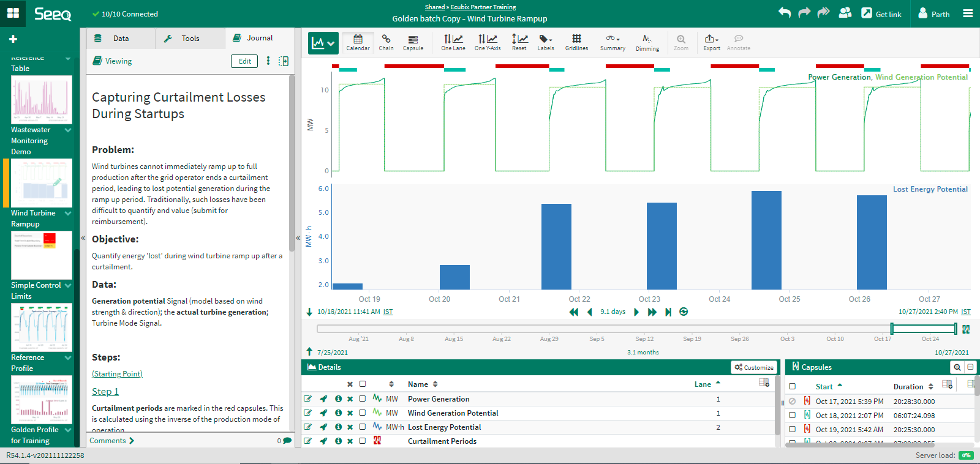Expand the Golden Profile for Training menu
The width and height of the screenshot is (980, 464).
pyautogui.click(x=68, y=430)
